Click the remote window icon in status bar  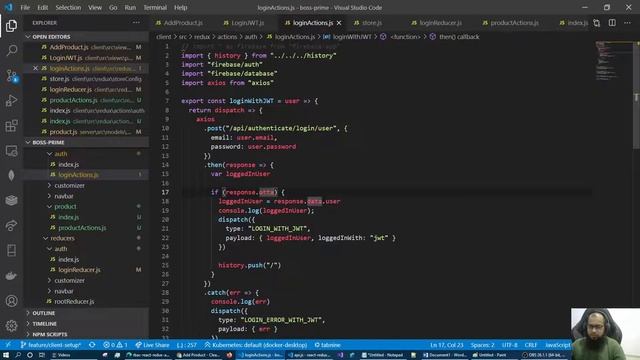coord(8,345)
